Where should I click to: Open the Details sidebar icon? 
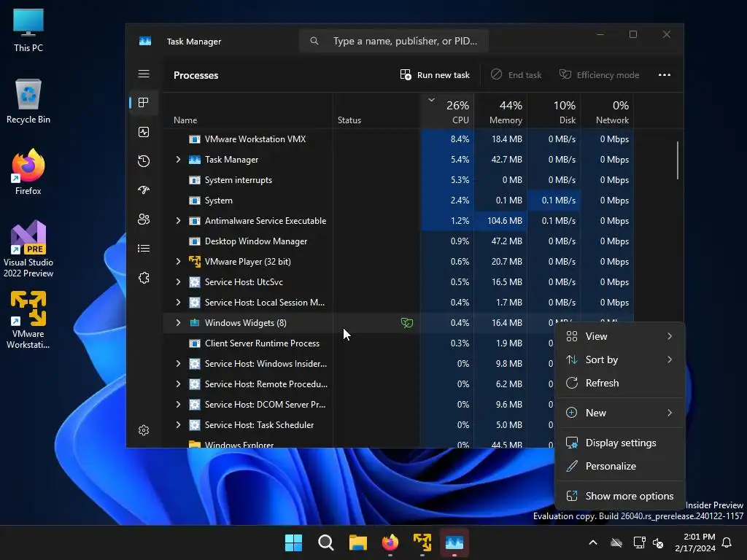(144, 249)
